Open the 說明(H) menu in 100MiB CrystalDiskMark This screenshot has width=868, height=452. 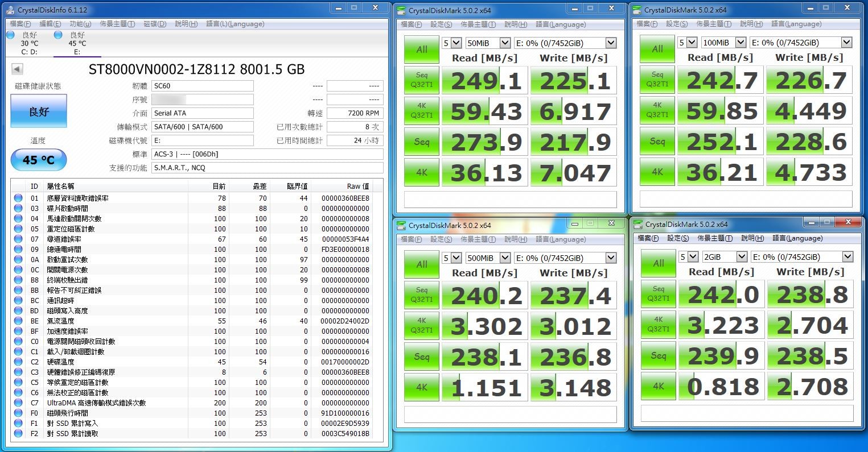751,24
